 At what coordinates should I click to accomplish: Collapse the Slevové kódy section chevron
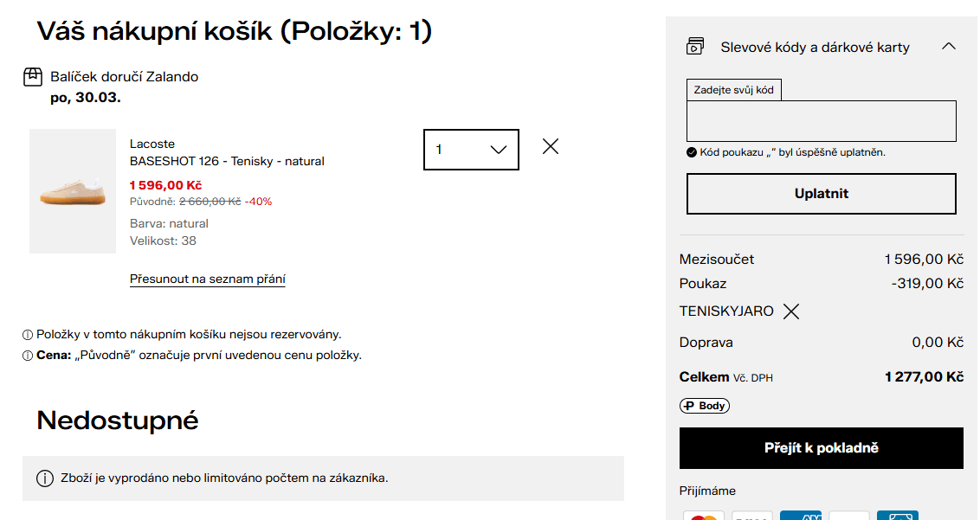click(x=948, y=47)
